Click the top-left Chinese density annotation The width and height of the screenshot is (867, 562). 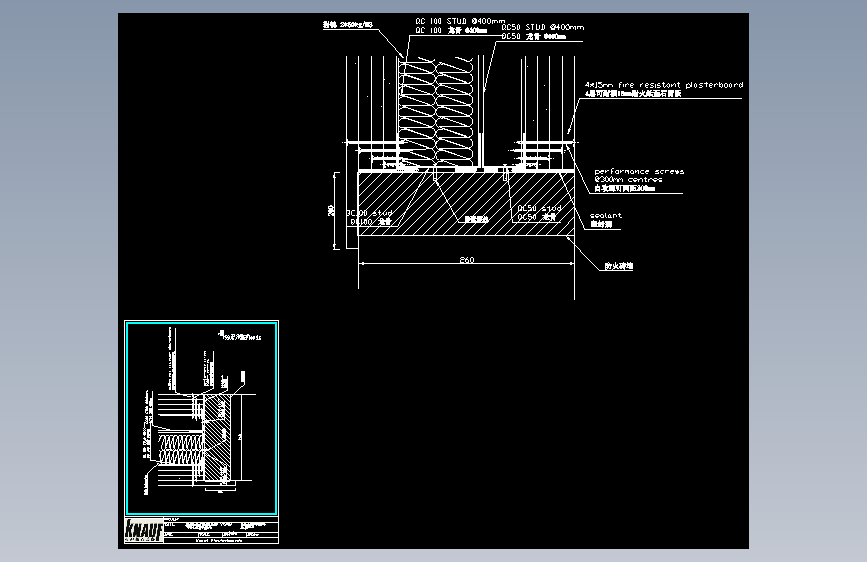[348, 25]
